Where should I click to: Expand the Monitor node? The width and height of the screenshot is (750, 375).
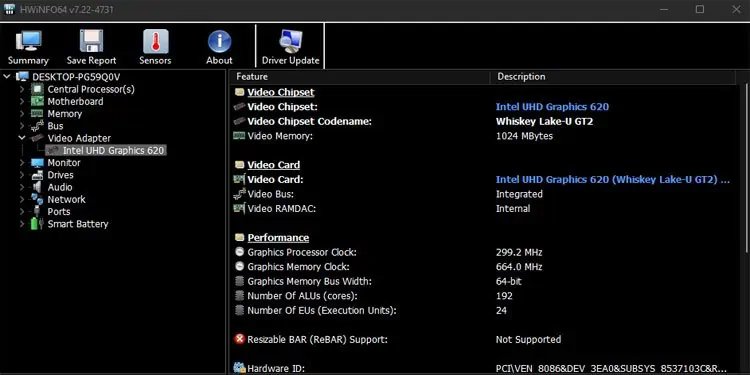(22, 163)
